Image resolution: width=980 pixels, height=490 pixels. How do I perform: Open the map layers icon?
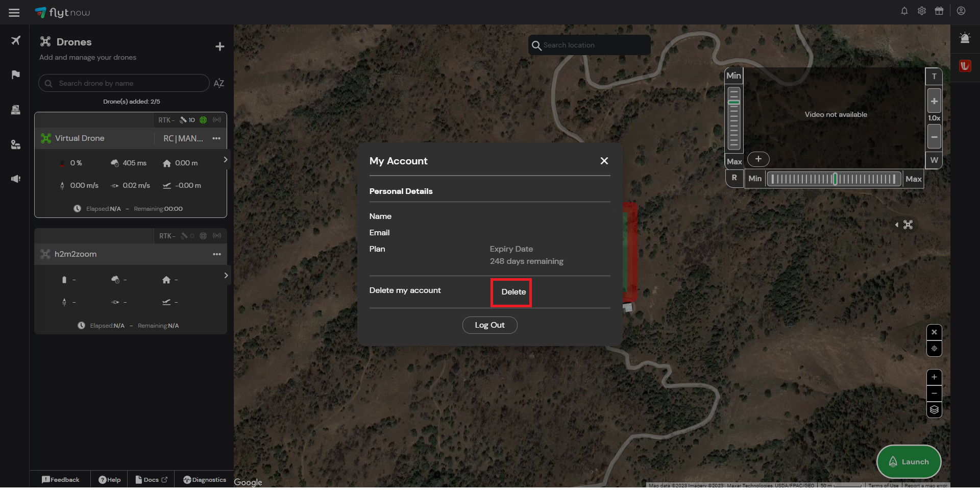click(x=934, y=410)
